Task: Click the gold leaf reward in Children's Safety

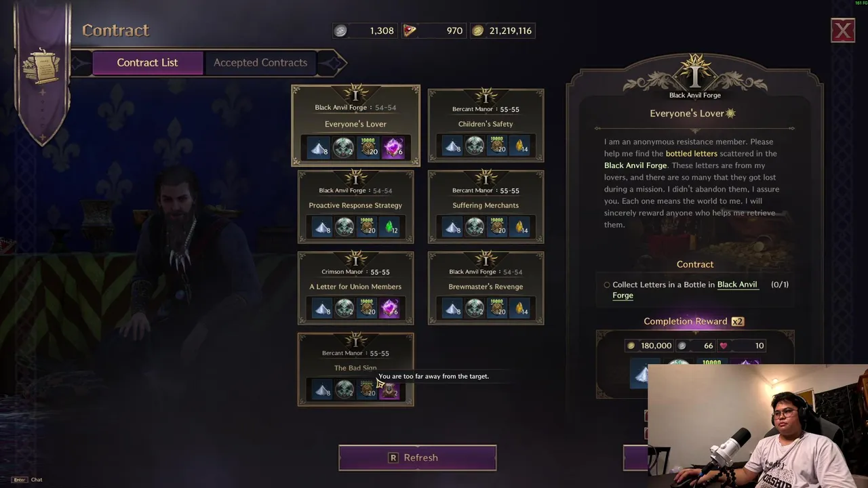Action: coord(521,146)
